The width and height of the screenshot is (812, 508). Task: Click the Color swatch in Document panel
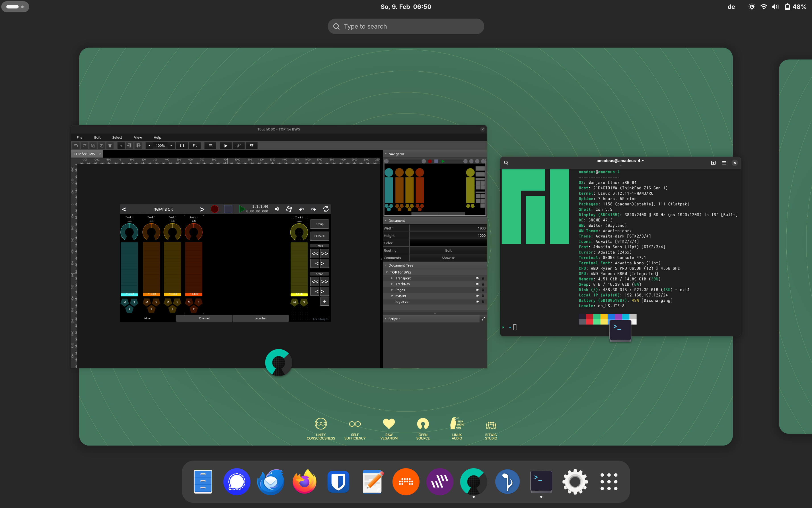(448, 243)
